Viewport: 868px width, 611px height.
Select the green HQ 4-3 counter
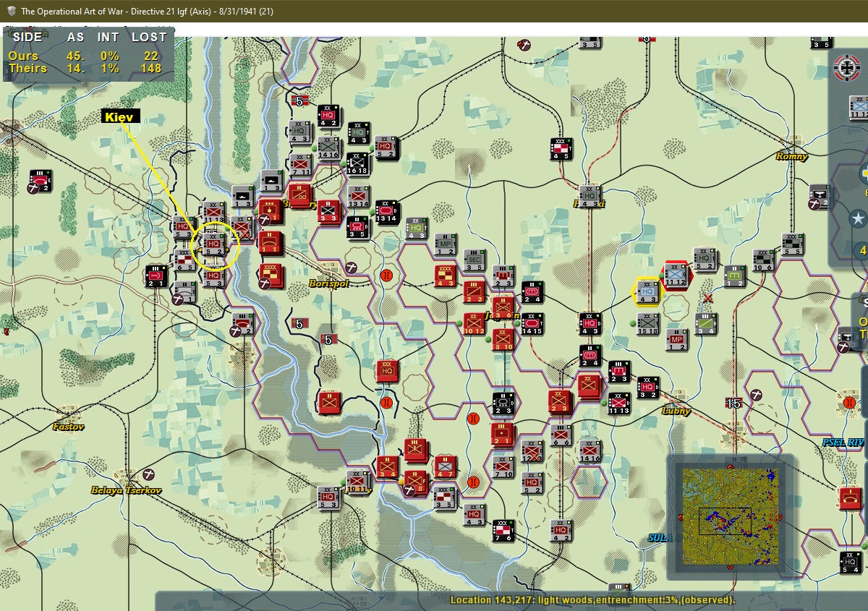pos(416,228)
